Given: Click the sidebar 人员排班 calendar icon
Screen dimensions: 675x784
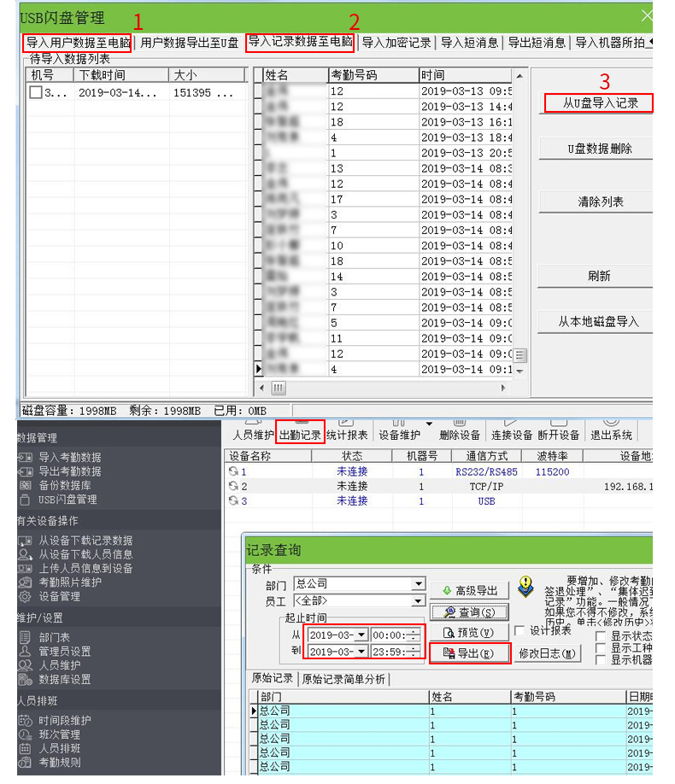Looking at the screenshot, I should (x=25, y=748).
